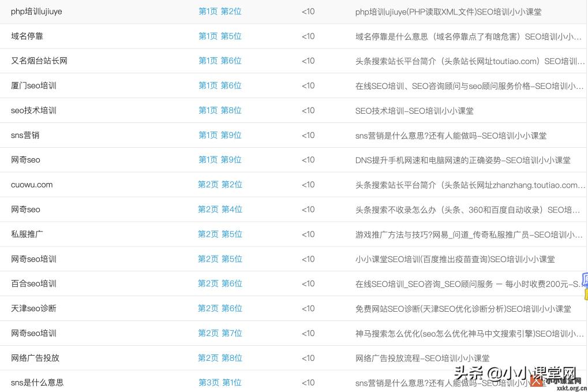Click the <10 value in php培训ujiuye row
The width and height of the screenshot is (588, 392).
[308, 12]
